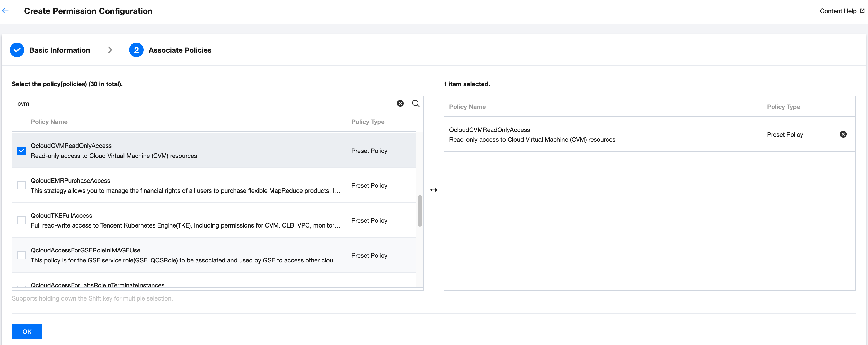Remove QcloudCVMReadOnlyAccess from selected list
This screenshot has height=345, width=868.
[x=843, y=134]
